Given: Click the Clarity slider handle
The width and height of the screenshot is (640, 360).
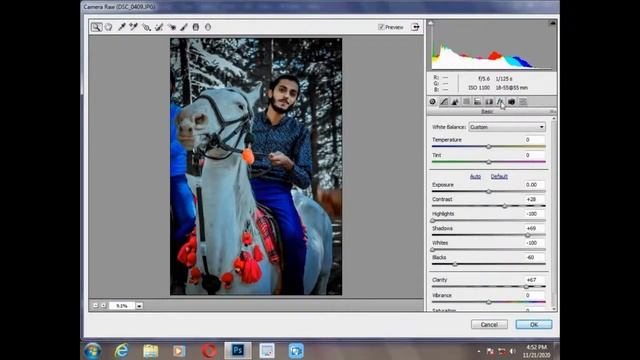Looking at the screenshot, I should [x=526, y=287].
